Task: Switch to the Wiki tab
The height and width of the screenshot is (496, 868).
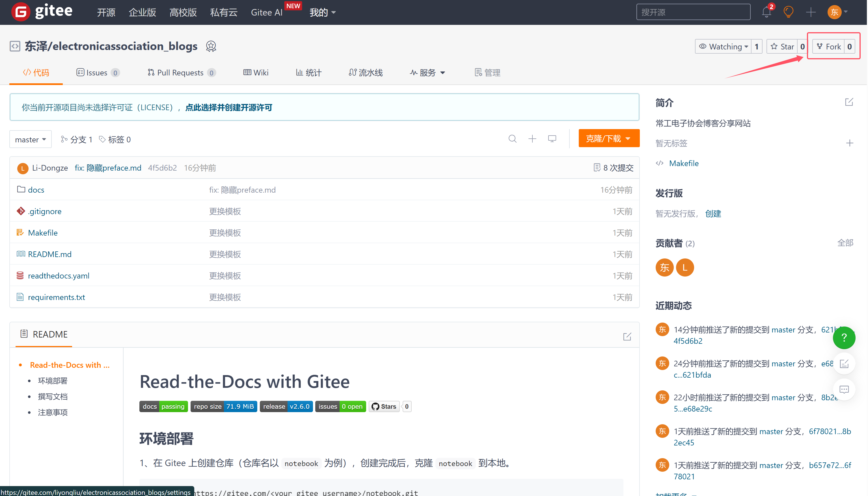Action: 256,73
